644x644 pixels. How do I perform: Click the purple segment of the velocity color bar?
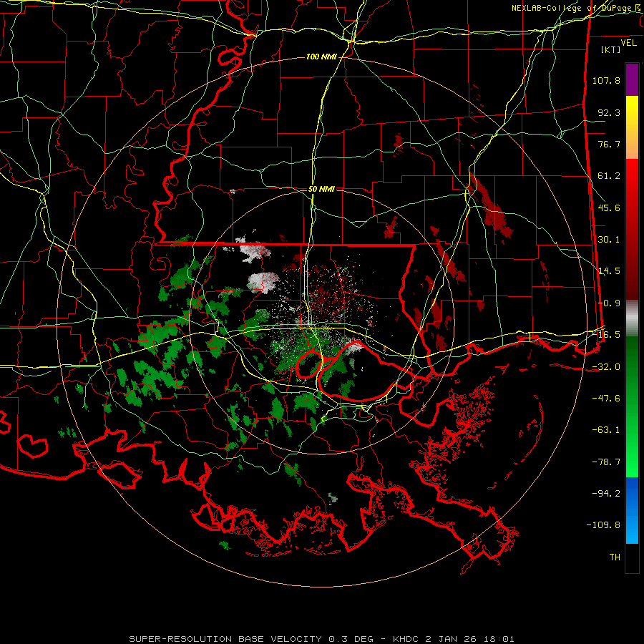pos(632,79)
